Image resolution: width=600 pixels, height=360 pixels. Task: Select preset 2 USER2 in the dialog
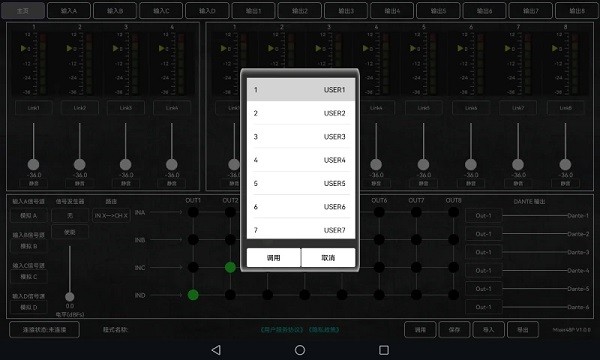301,113
